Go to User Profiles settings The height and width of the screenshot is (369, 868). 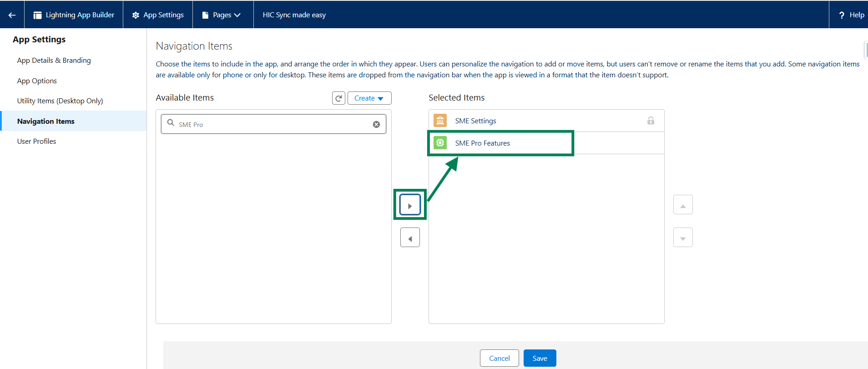pos(36,142)
